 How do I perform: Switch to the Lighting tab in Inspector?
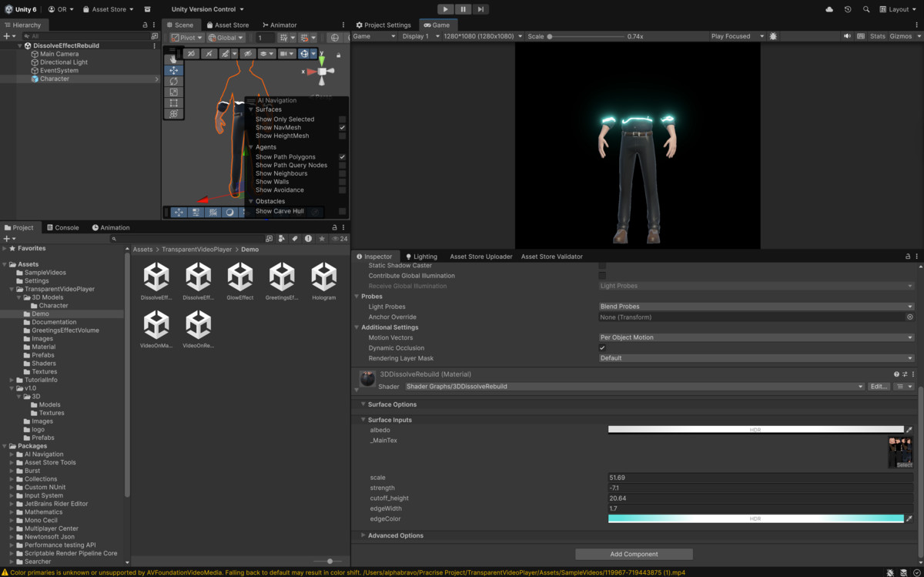click(x=420, y=256)
